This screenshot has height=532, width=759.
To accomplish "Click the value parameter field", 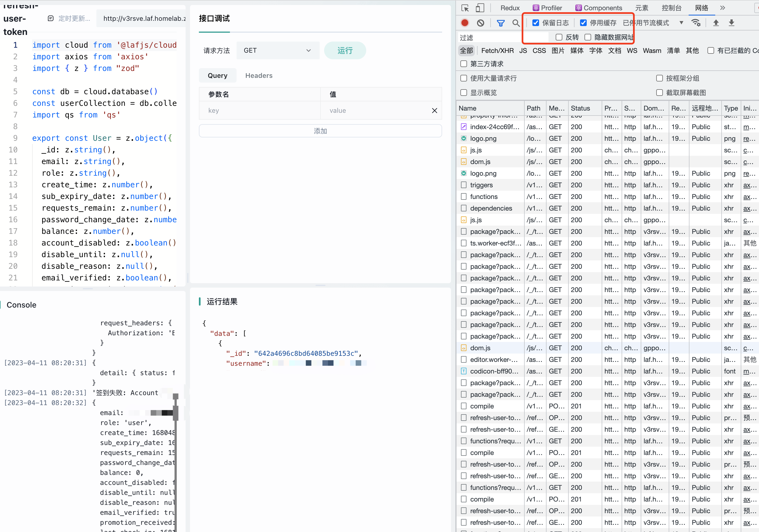I will pos(375,111).
